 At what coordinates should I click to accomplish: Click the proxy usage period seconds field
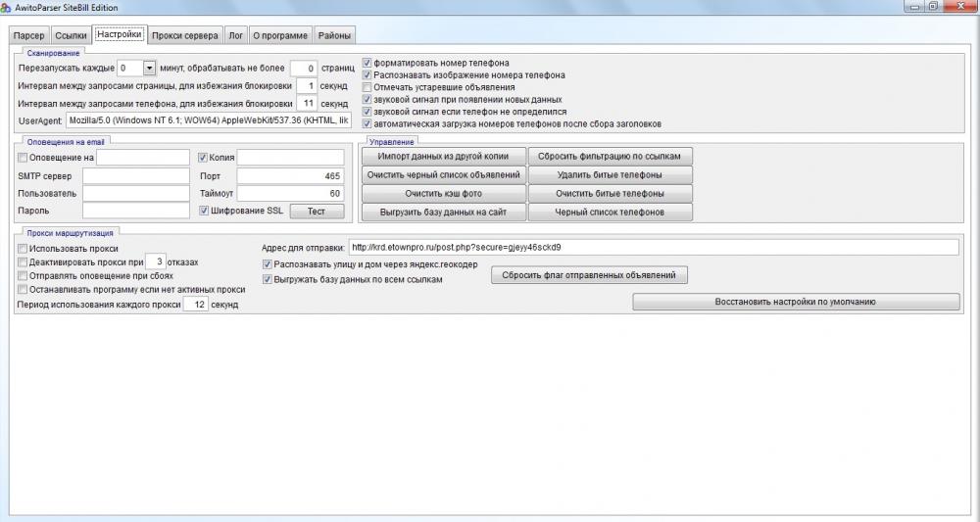coord(196,304)
